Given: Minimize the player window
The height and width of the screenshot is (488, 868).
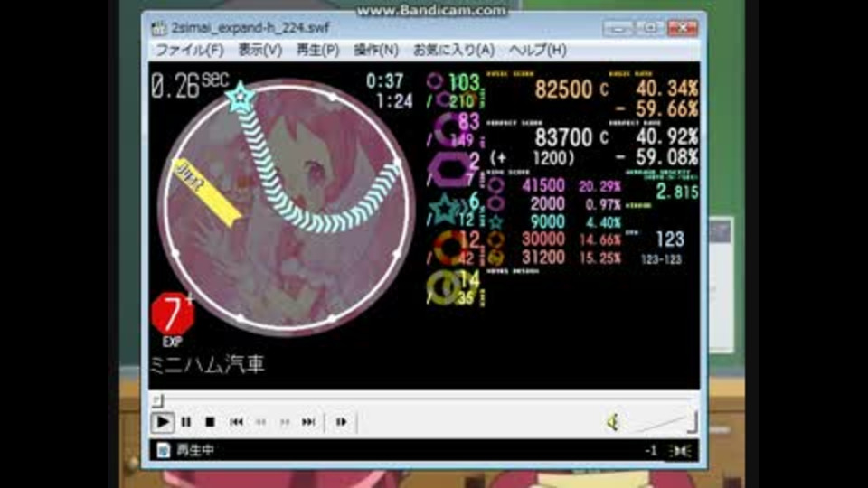Looking at the screenshot, I should [x=618, y=28].
